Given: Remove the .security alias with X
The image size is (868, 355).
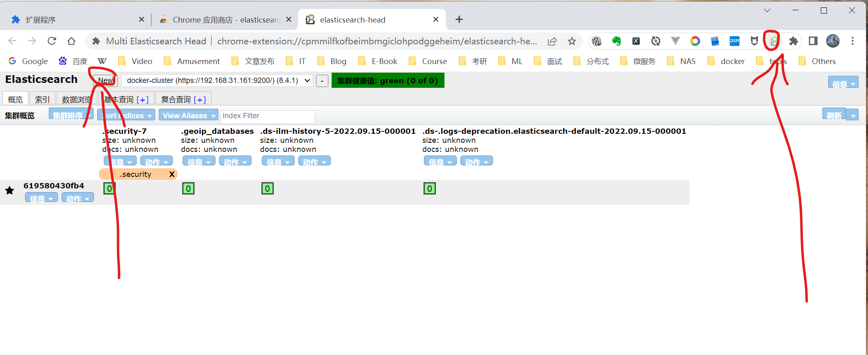Looking at the screenshot, I should tap(172, 174).
